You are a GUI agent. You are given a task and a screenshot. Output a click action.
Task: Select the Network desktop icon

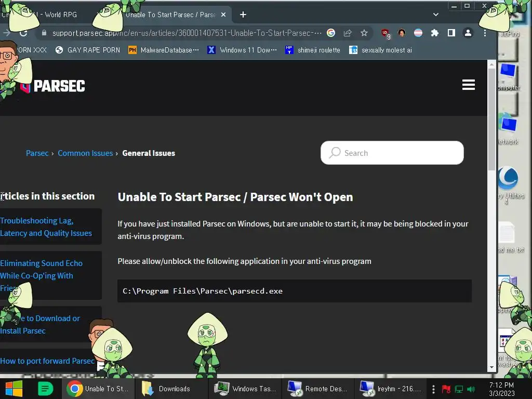(509, 129)
